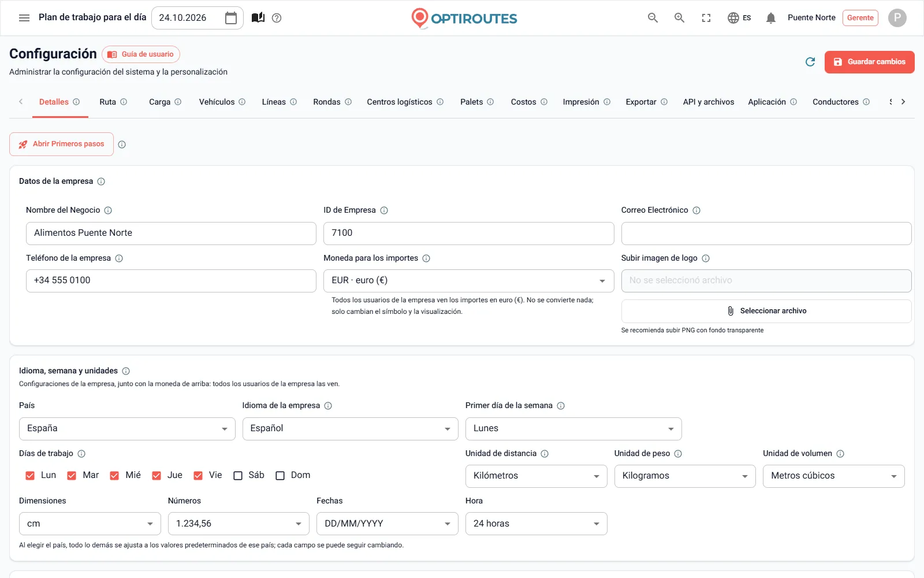
Task: Open the hamburger main menu
Action: 24,18
